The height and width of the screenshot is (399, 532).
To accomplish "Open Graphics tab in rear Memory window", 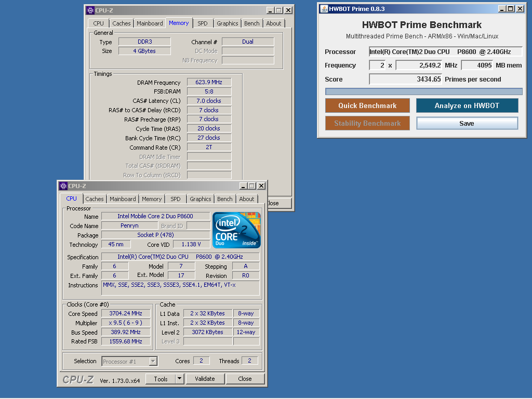I will 228,23.
